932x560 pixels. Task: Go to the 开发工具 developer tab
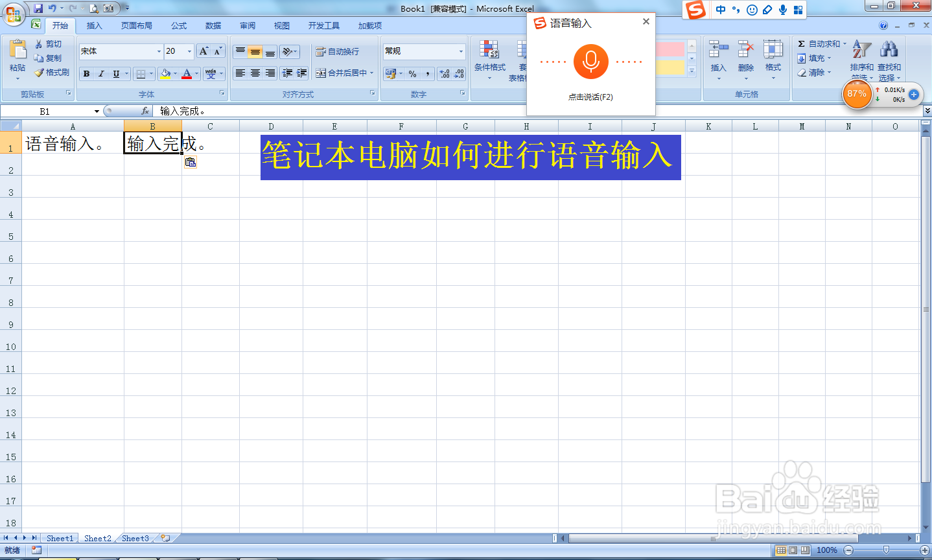324,26
